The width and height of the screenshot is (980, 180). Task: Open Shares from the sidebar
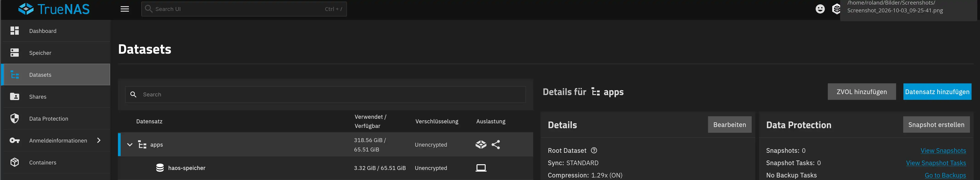click(56, 97)
